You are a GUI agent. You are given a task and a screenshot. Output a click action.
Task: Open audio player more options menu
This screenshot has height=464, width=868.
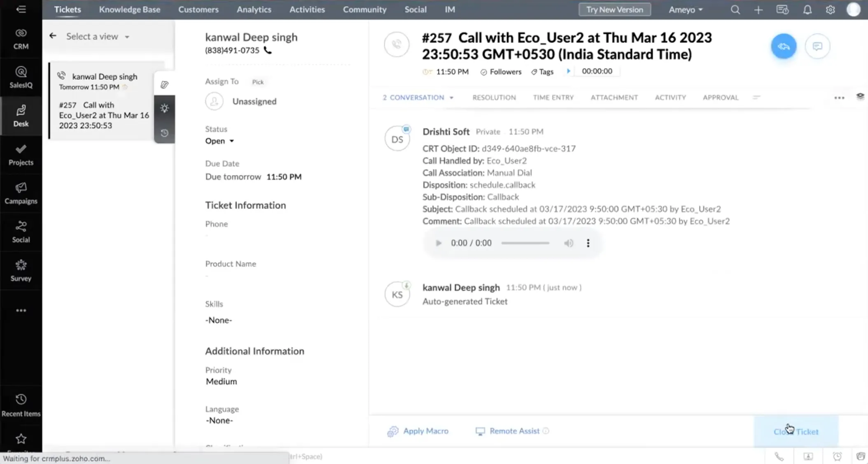(588, 243)
